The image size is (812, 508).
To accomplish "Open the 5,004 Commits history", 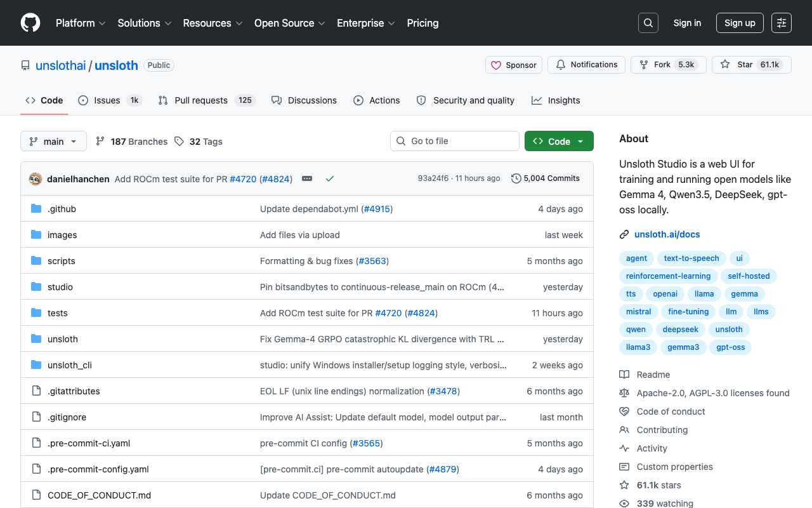I will tap(546, 178).
